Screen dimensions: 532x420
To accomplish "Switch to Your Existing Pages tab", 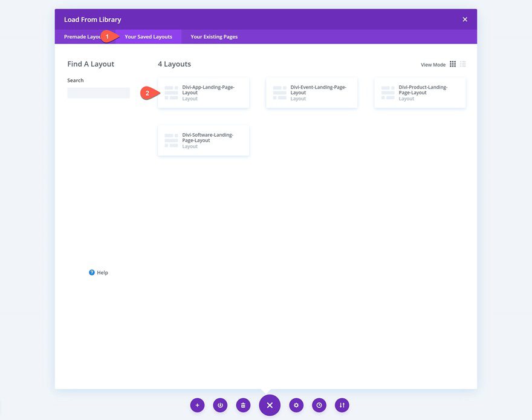I will click(214, 37).
